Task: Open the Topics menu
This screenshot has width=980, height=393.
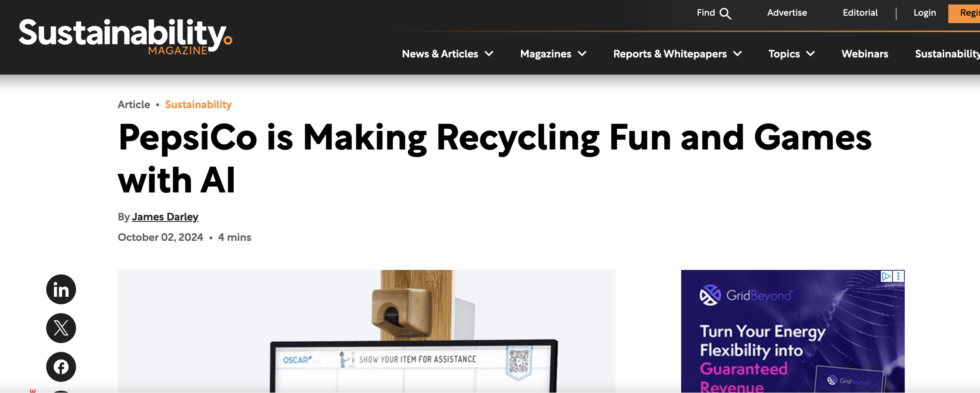Action: tap(784, 54)
